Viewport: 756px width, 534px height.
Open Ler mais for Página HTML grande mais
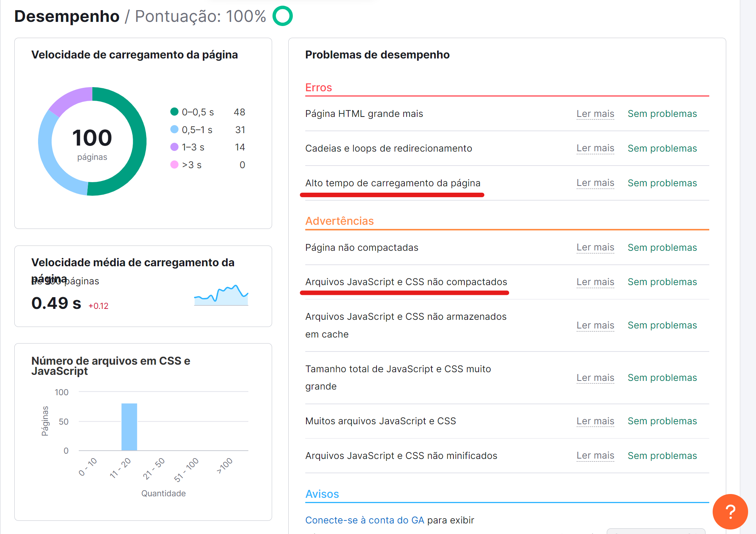point(595,114)
